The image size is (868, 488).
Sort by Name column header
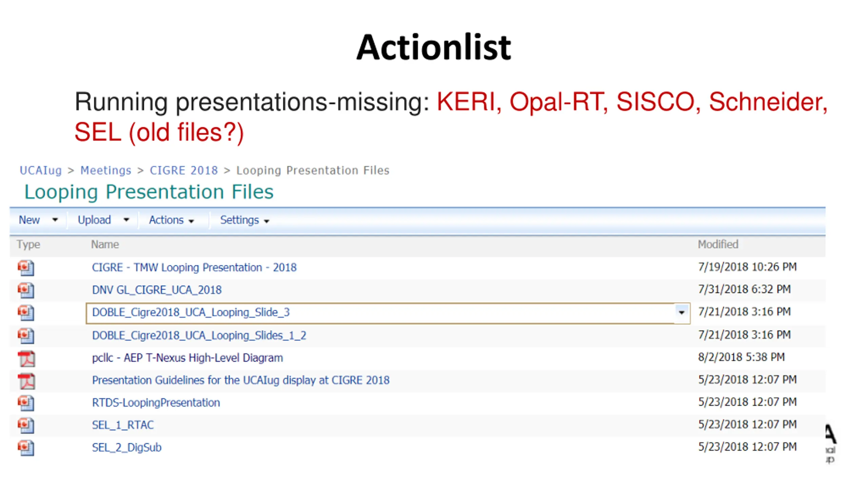click(x=105, y=244)
